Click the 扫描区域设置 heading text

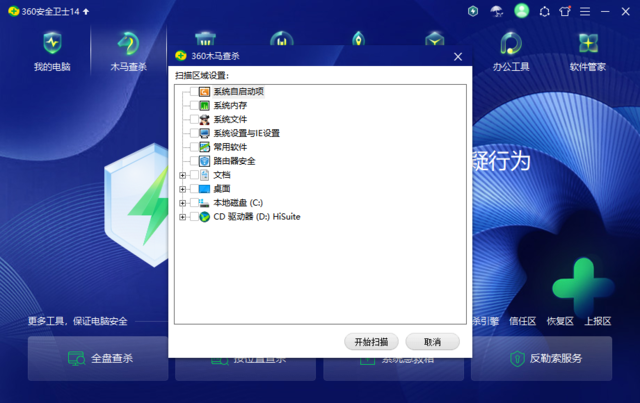202,76
